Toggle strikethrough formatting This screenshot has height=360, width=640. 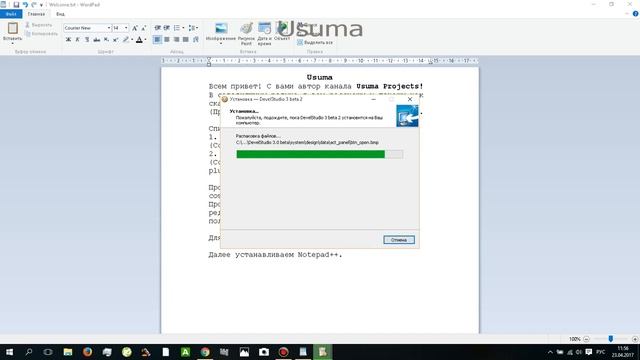(97, 40)
